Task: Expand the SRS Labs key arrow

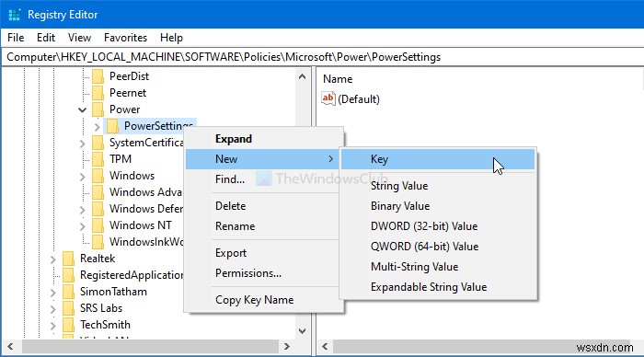Action: pyautogui.click(x=53, y=309)
